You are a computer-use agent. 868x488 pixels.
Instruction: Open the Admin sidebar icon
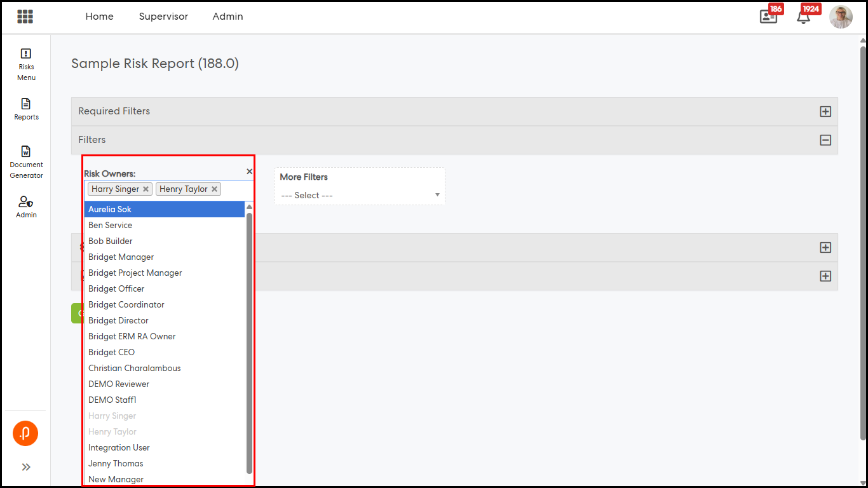pyautogui.click(x=26, y=207)
